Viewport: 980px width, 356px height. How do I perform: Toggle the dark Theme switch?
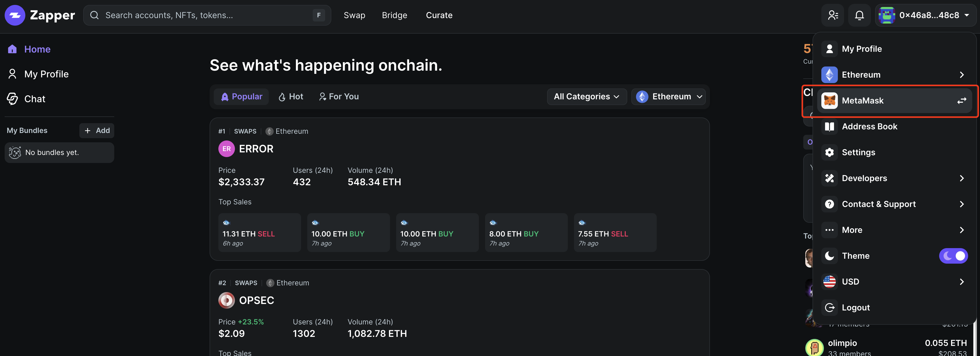click(953, 256)
